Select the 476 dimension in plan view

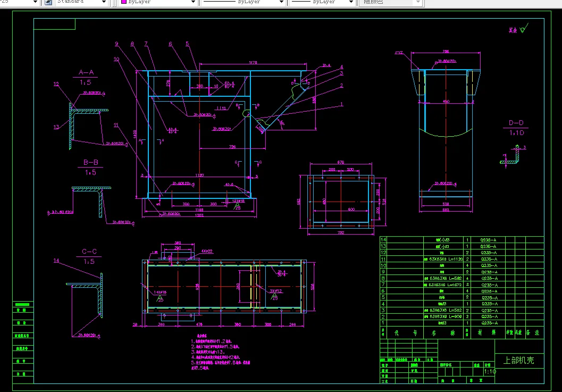(199, 324)
